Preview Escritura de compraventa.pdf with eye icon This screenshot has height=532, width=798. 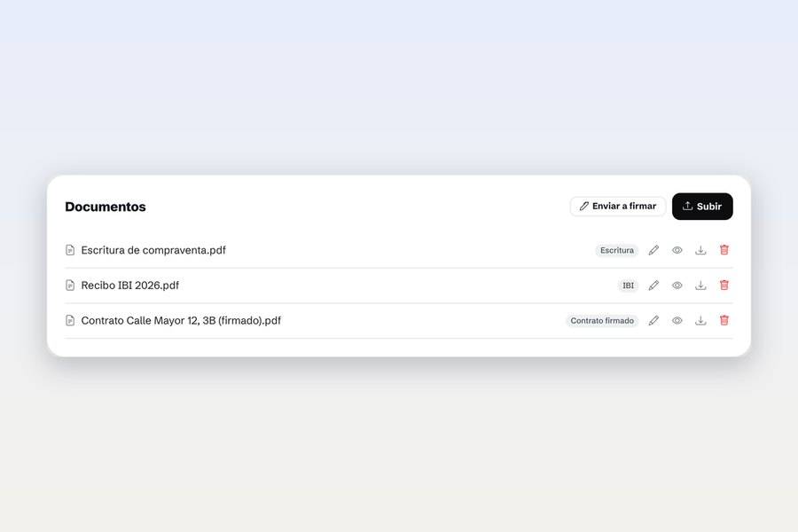[677, 250]
